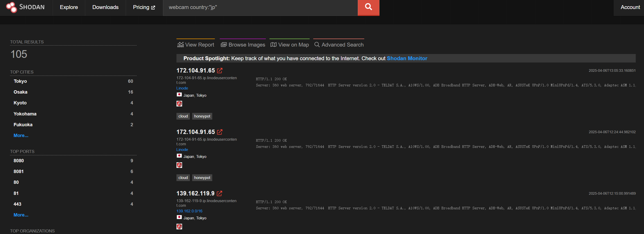Click Tokyo result count 60
The height and width of the screenshot is (234, 644).
131,81
